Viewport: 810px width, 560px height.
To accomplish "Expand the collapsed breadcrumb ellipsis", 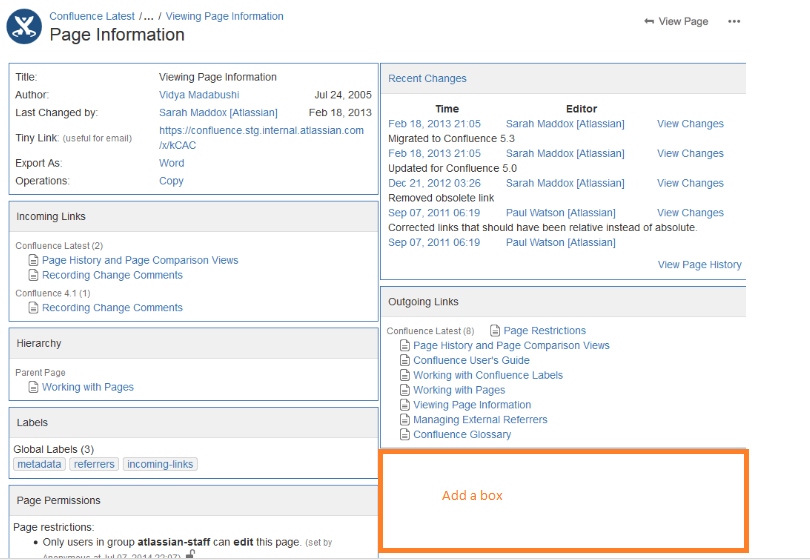I will pyautogui.click(x=148, y=17).
